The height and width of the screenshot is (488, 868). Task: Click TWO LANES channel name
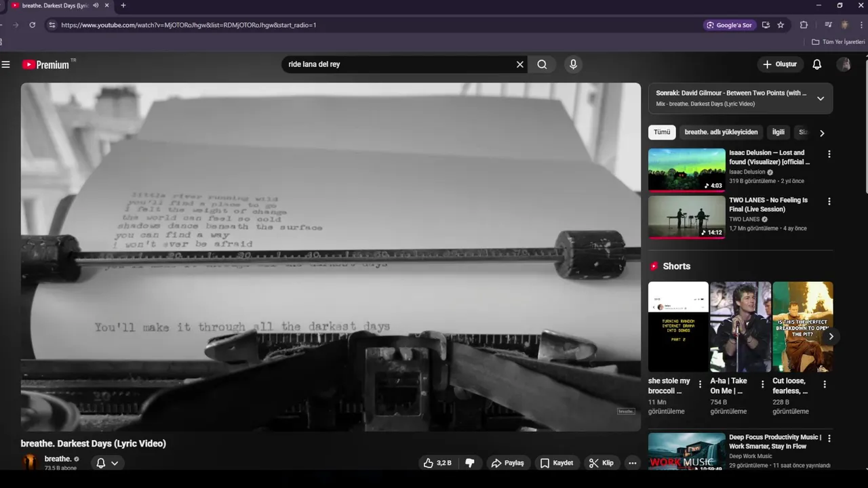point(744,219)
